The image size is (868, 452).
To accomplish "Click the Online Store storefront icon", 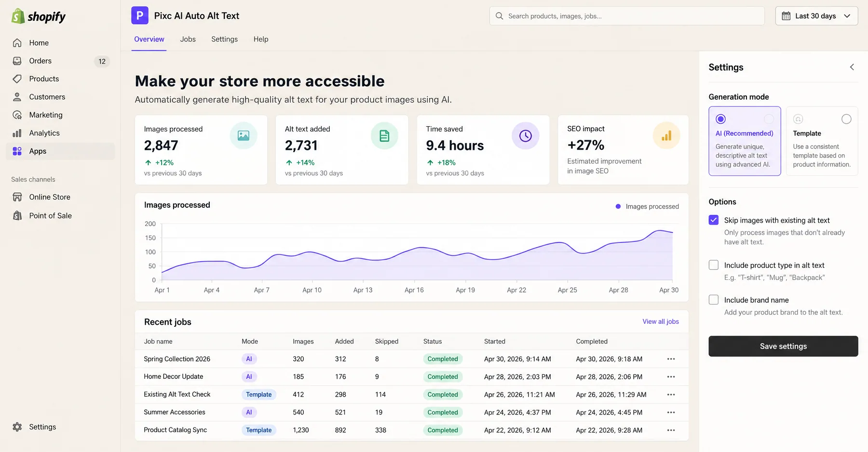I will point(17,197).
